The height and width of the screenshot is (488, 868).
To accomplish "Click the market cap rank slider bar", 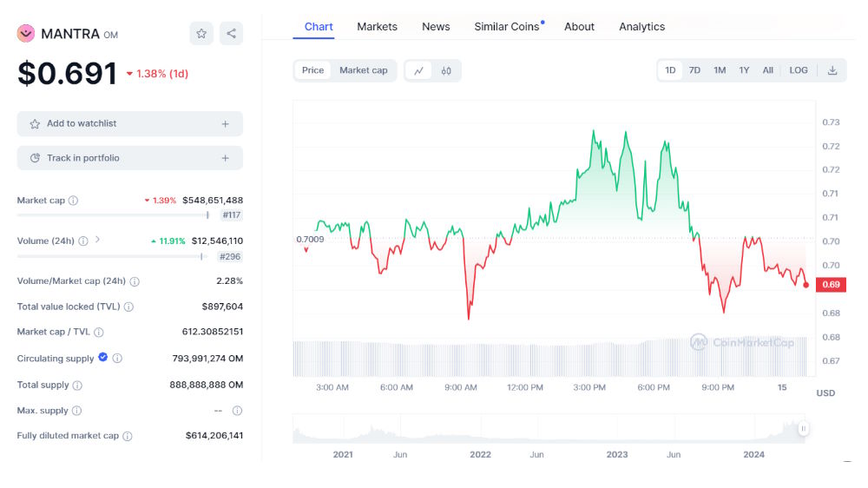I will click(114, 215).
